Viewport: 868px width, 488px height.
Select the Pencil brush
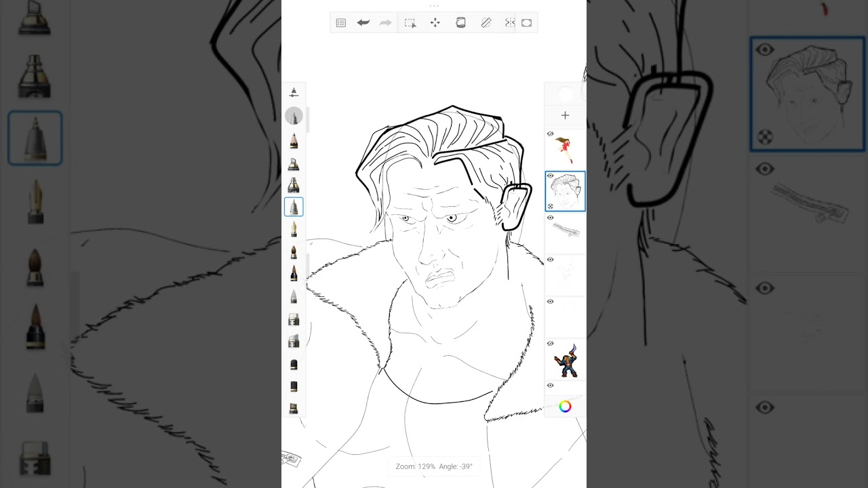(294, 141)
